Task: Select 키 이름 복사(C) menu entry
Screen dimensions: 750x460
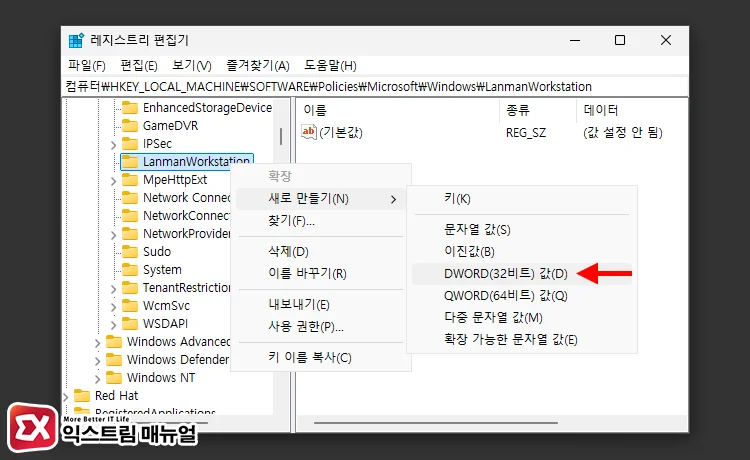Action: (x=310, y=357)
